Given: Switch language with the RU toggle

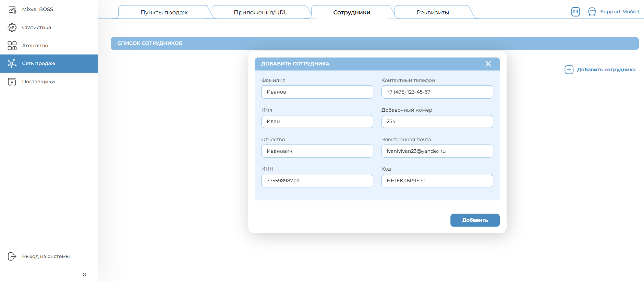Looking at the screenshot, I should [x=575, y=12].
